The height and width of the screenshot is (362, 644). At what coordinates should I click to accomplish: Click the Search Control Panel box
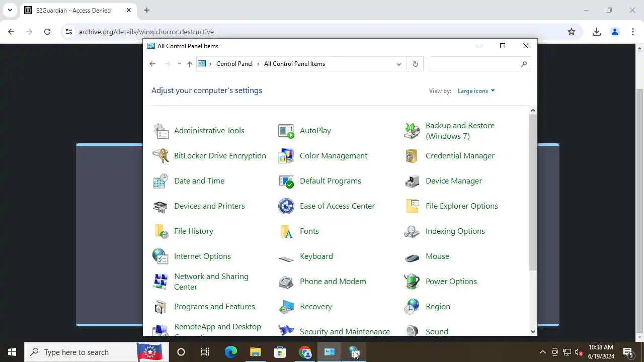pos(480,64)
